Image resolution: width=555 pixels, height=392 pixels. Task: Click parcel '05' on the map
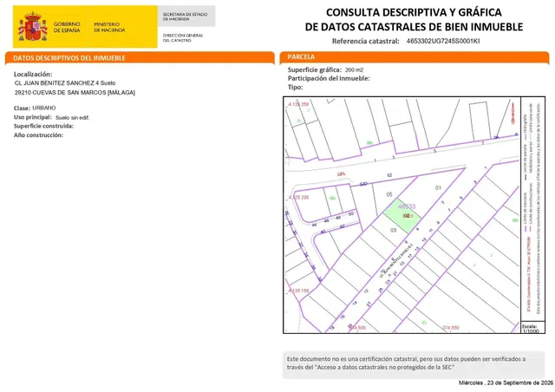coord(389,194)
